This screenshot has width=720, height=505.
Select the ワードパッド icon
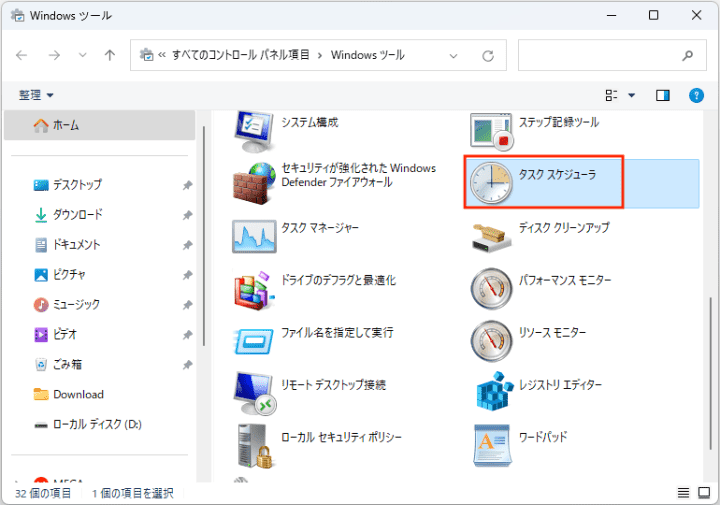491,445
